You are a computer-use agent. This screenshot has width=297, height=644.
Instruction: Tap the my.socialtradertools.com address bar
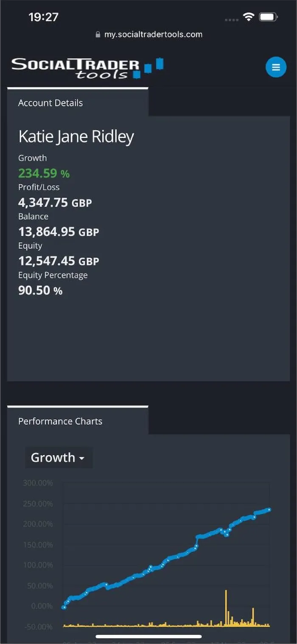pyautogui.click(x=148, y=34)
